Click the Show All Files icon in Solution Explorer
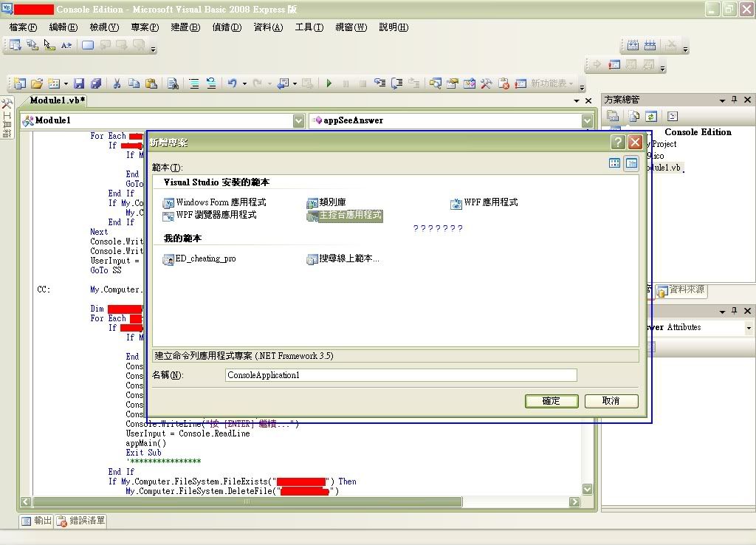Viewport: 756px width, 545px height. tap(633, 116)
